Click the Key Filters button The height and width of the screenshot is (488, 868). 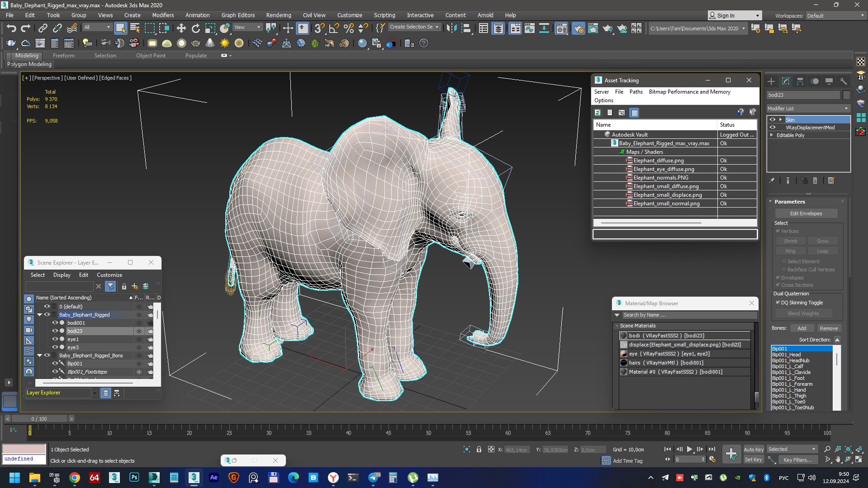pyautogui.click(x=797, y=460)
